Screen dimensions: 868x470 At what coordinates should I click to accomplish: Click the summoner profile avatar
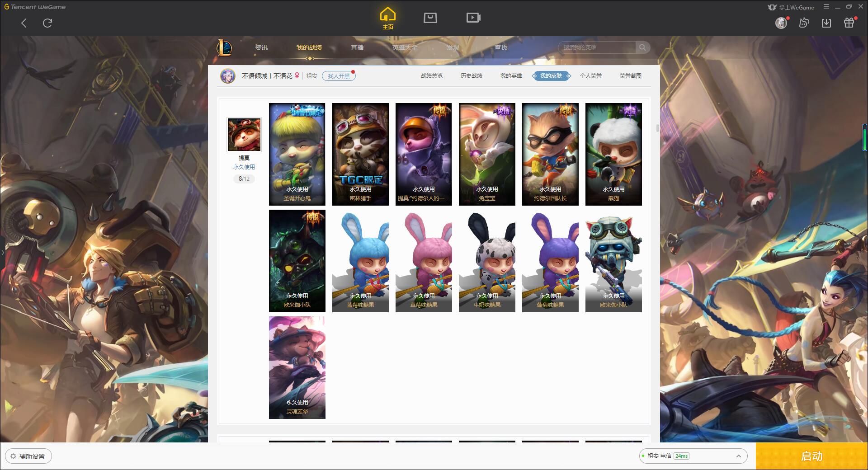pyautogui.click(x=228, y=76)
